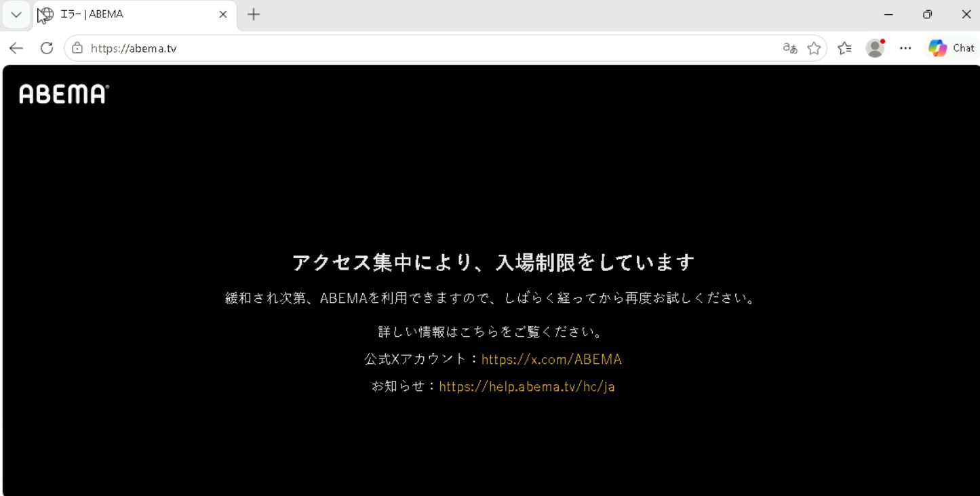Add this page to favorites with the star
This screenshot has width=980, height=496.
pos(814,48)
